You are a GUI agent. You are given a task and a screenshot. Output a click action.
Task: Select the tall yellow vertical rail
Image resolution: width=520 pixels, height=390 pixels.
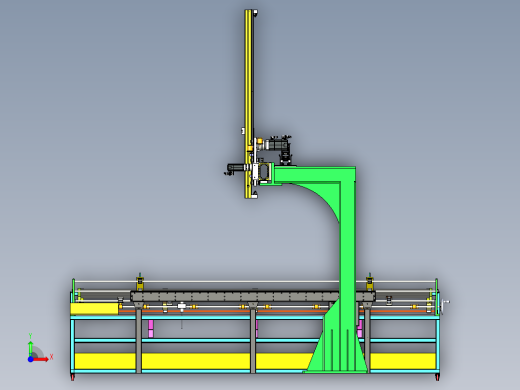249,104
